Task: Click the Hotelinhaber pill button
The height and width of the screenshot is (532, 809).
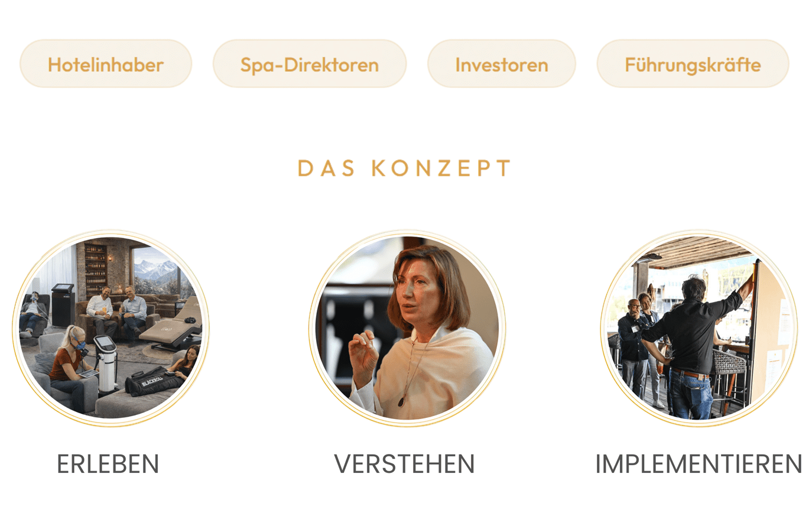Action: [106, 64]
